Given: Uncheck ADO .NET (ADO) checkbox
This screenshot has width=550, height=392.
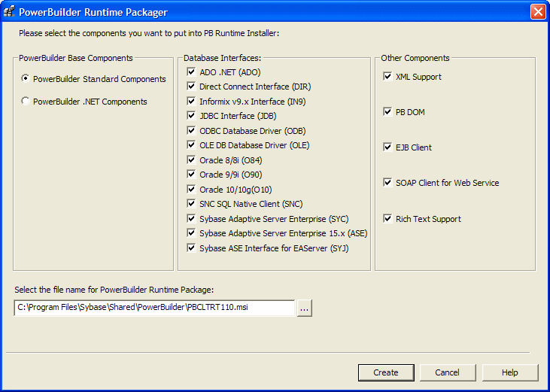Looking at the screenshot, I should tap(191, 72).
